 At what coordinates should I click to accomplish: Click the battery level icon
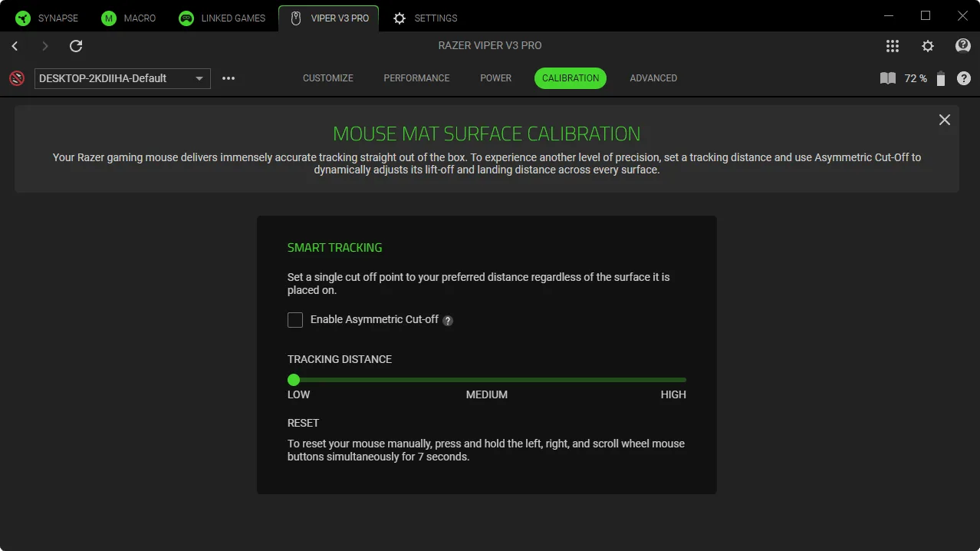pos(941,78)
